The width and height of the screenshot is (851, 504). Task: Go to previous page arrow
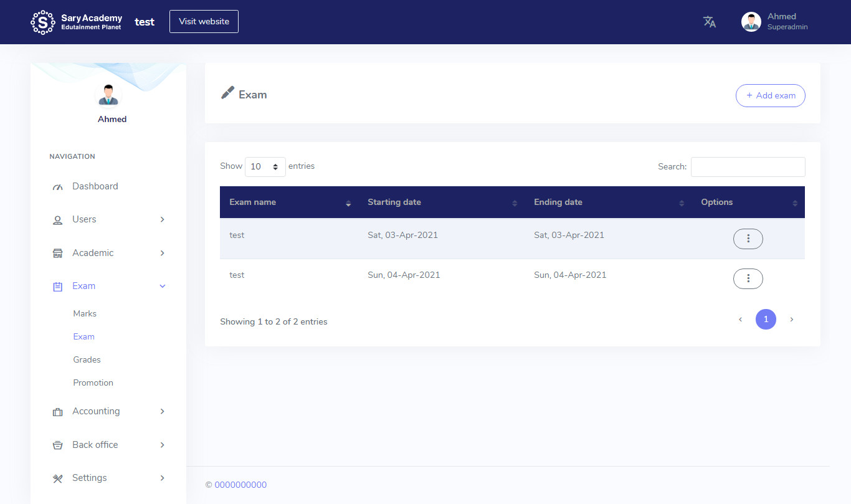point(740,320)
